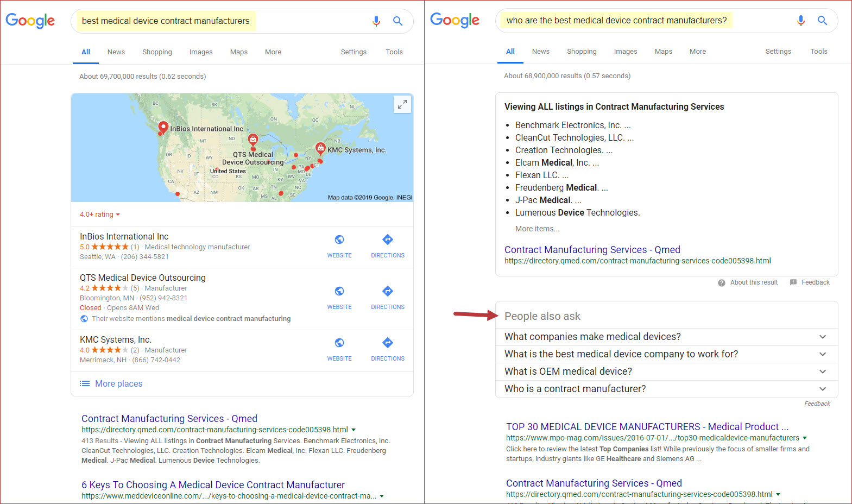Select the Shopping tab in the left window
Screen dimensions: 852x504
[x=157, y=52]
